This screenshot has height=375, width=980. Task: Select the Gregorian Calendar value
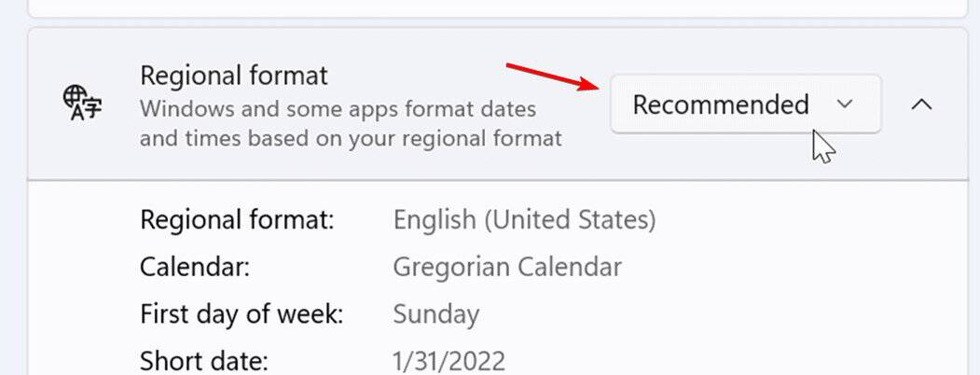click(507, 268)
